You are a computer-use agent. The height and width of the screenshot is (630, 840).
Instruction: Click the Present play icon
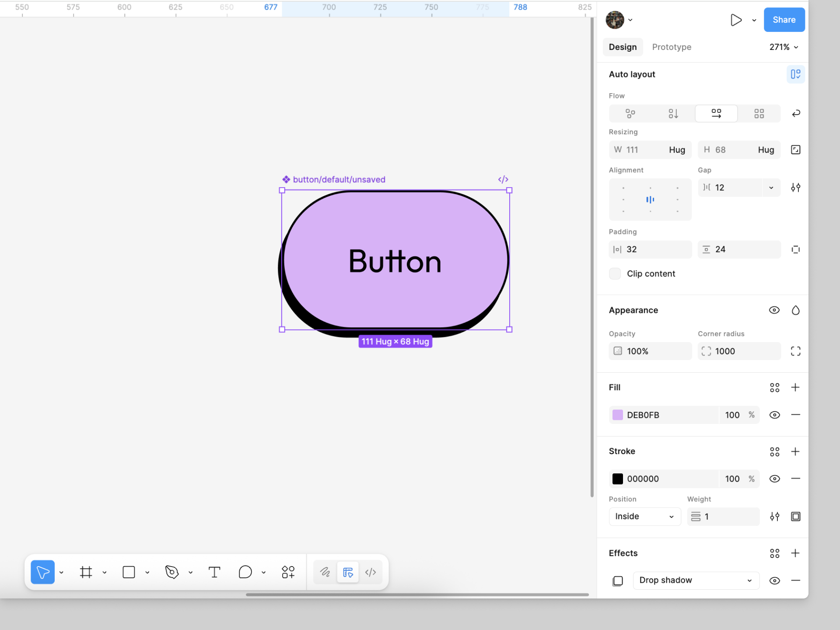(736, 20)
